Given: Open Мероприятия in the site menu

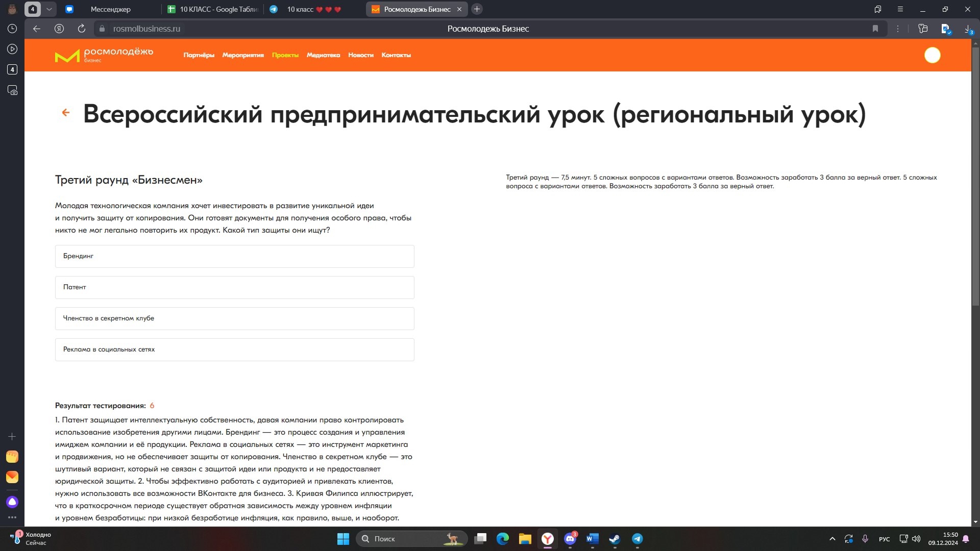Looking at the screenshot, I should [x=243, y=55].
